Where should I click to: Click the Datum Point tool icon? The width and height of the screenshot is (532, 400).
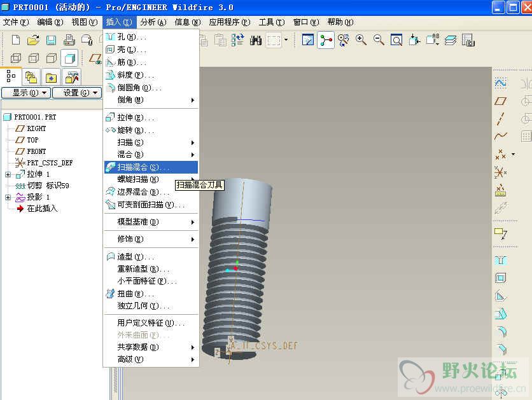point(500,155)
